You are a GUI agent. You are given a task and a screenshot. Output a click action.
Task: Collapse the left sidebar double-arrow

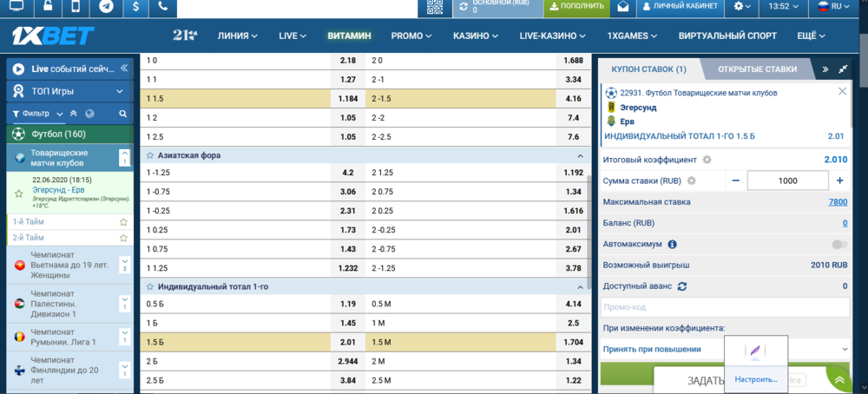tap(124, 68)
